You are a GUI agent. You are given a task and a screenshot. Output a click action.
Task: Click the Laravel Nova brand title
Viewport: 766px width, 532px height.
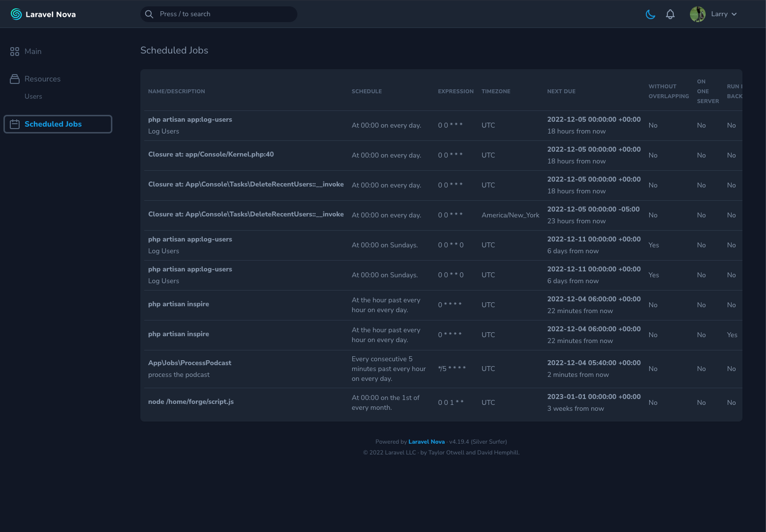click(51, 14)
